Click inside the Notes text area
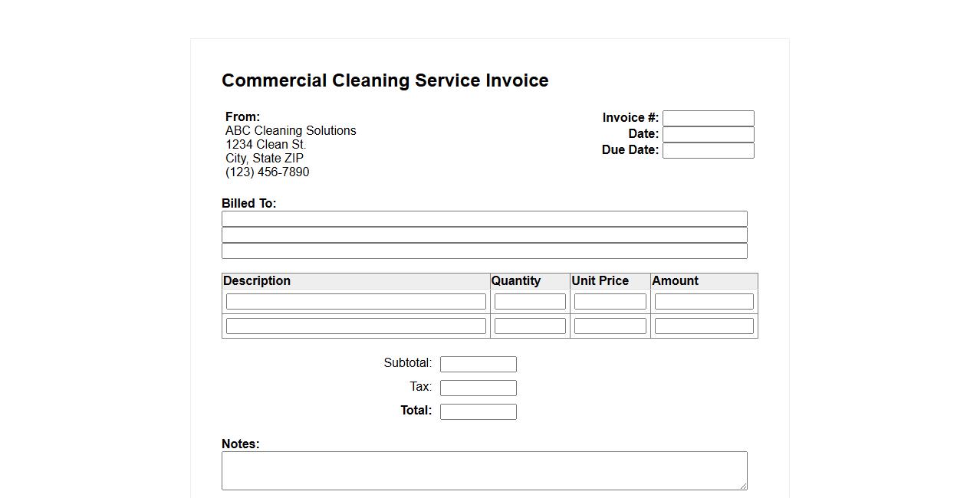Image resolution: width=980 pixels, height=498 pixels. coord(484,470)
